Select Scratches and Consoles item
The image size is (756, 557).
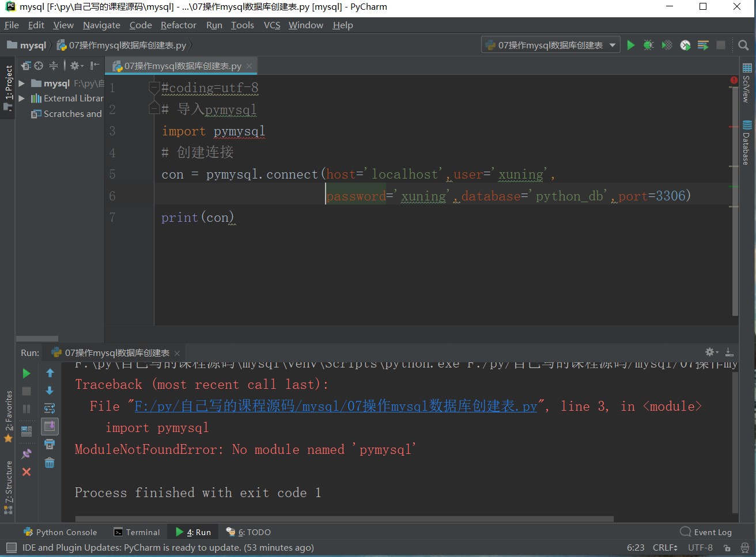[x=66, y=114]
